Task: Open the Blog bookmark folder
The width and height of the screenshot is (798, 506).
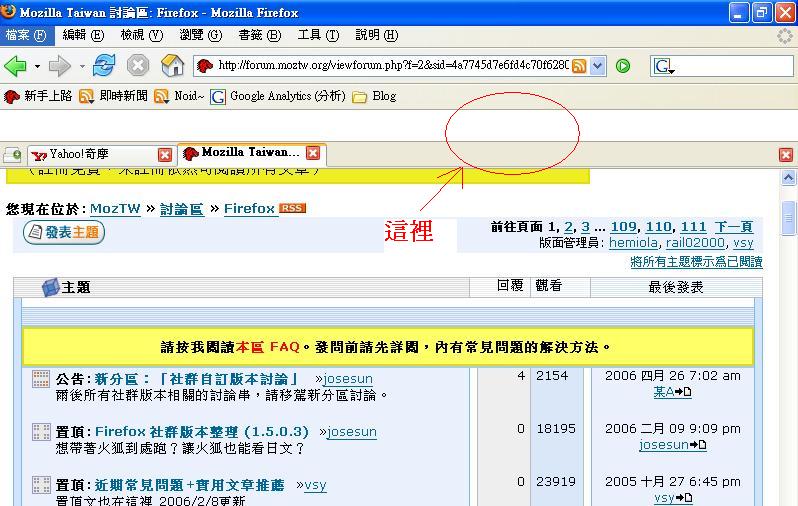Action: 374,96
